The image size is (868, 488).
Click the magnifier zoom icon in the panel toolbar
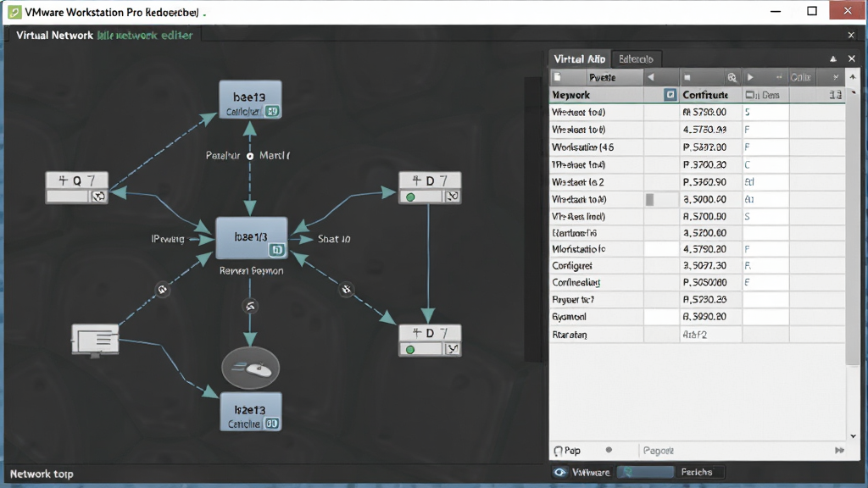pos(732,77)
